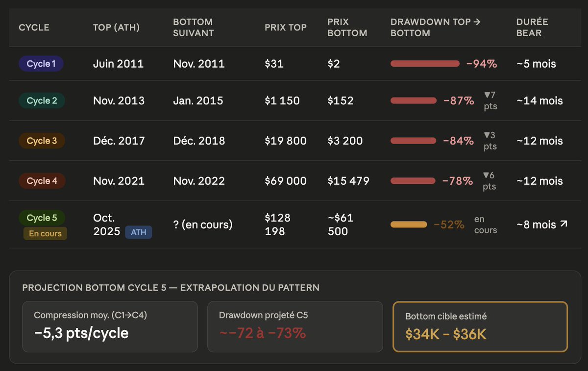Open the Bottom cible estimé card
This screenshot has width=588, height=371.
click(480, 326)
